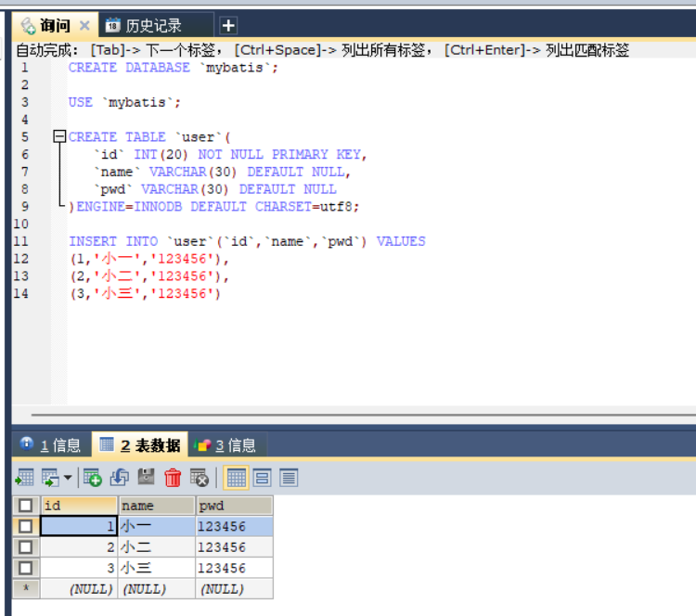Add a new query tab with the plus button
Image resolution: width=696 pixels, height=616 pixels.
(x=228, y=25)
